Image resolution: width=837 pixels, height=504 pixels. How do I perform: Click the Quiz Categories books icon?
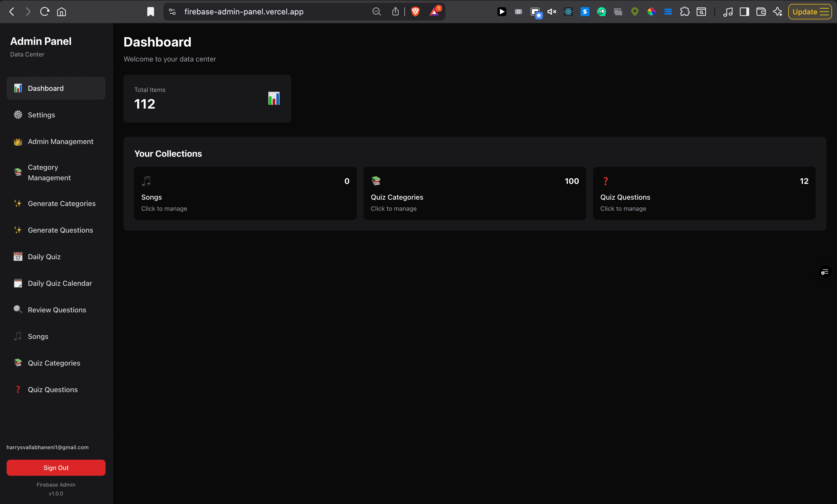18,363
